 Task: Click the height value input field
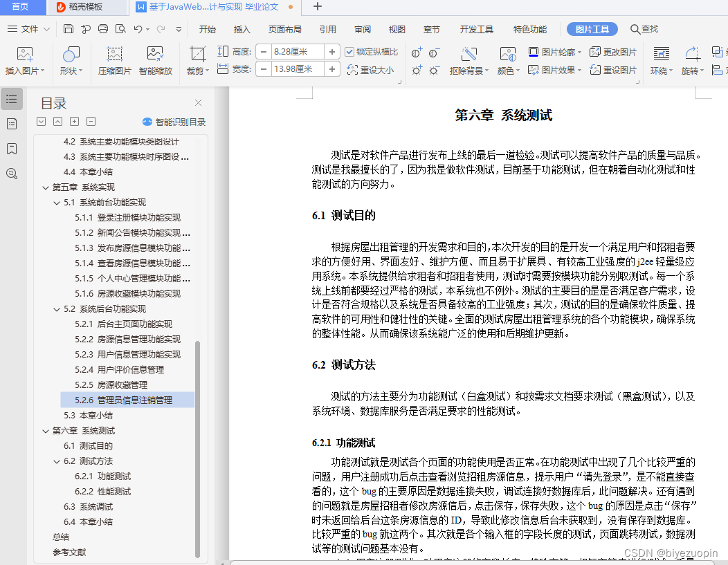click(x=298, y=51)
